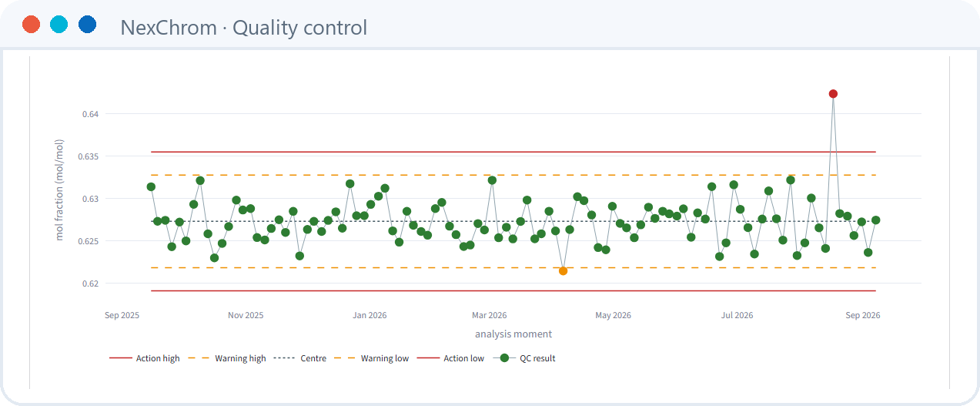The height and width of the screenshot is (406, 980).
Task: Click the 'Mar 2026' axis label
Action: [490, 315]
